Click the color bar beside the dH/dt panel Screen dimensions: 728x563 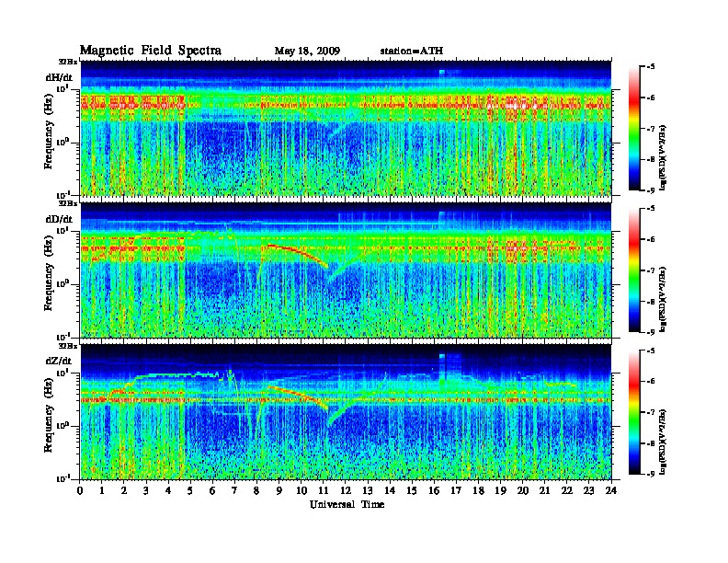[634, 129]
